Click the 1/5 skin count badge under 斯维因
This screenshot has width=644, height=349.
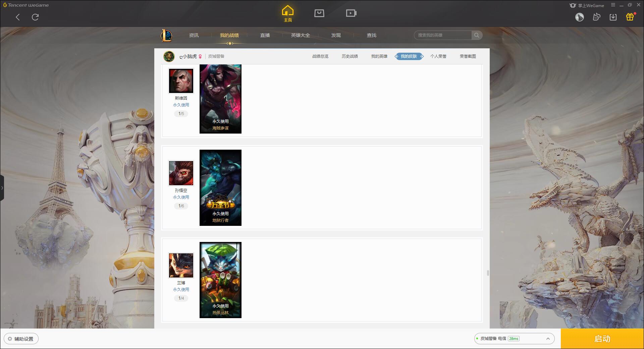(181, 114)
